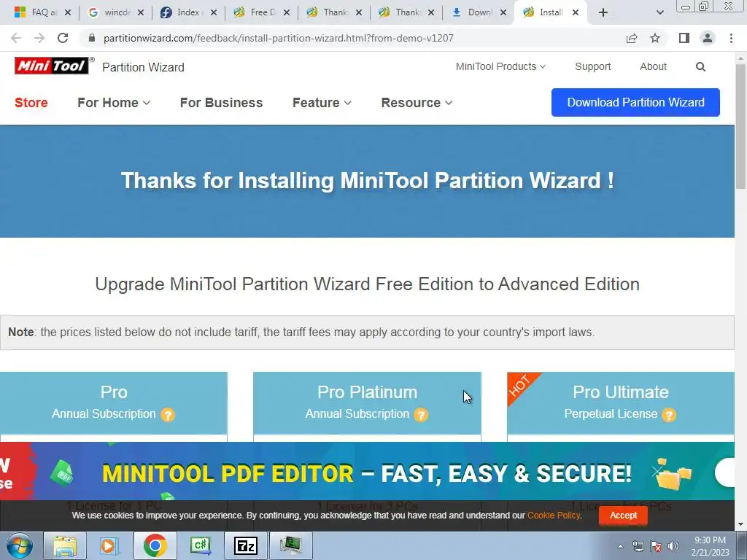Launch the media player taskbar icon
Image resolution: width=747 pixels, height=560 pixels.
[x=109, y=545]
